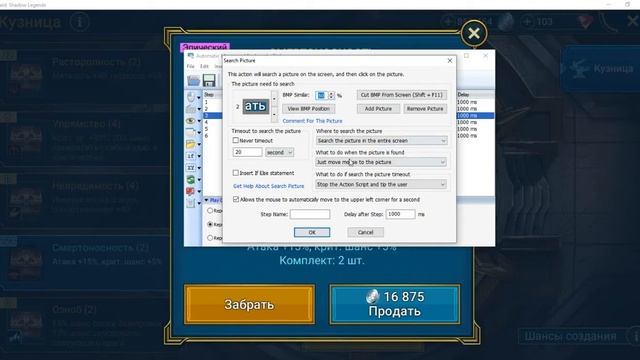This screenshot has height=360, width=640.
Task: Select the keyboard action sidebar icon
Action: (x=191, y=109)
